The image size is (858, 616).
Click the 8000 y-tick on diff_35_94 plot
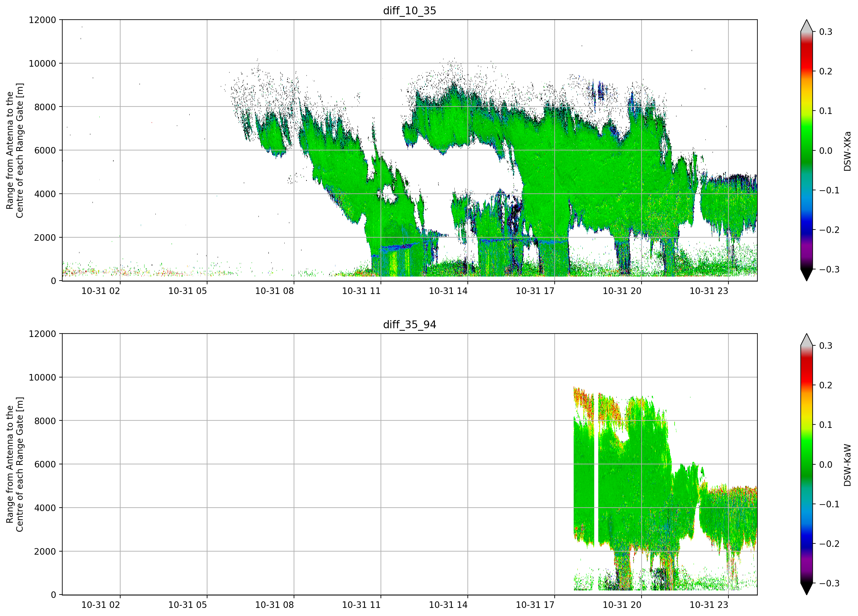pos(45,421)
